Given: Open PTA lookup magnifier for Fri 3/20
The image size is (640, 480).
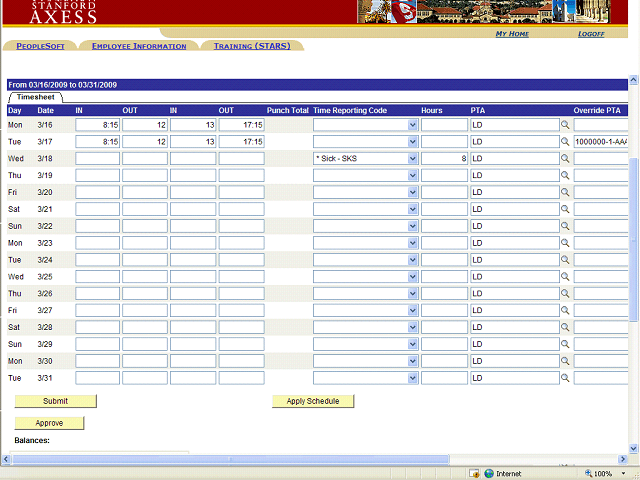Looking at the screenshot, I should (x=565, y=192).
